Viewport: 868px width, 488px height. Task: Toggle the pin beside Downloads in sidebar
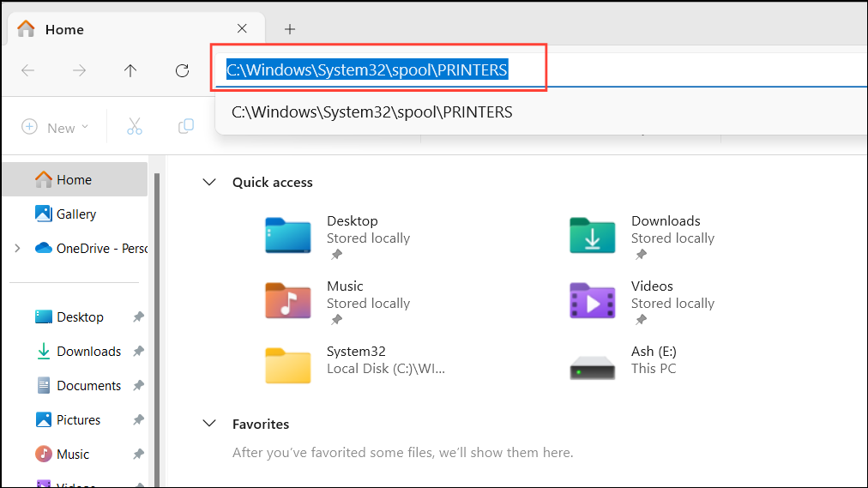tap(138, 352)
